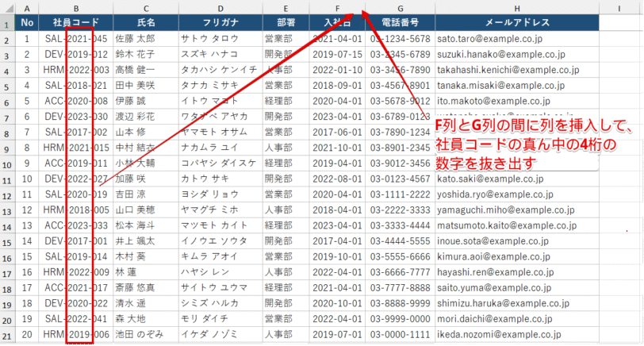644x346 pixels.
Task: Select cell containing サトウ タロウ
Action: pyautogui.click(x=220, y=39)
